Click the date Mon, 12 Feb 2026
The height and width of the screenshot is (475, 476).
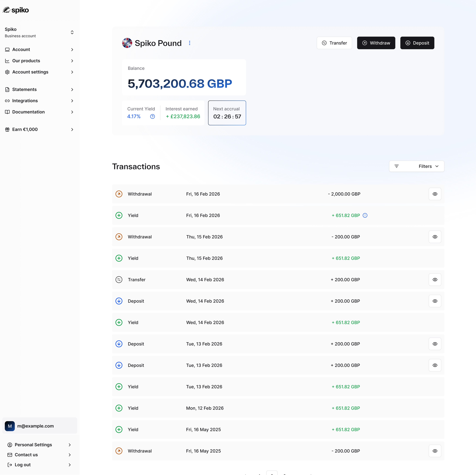205,408
